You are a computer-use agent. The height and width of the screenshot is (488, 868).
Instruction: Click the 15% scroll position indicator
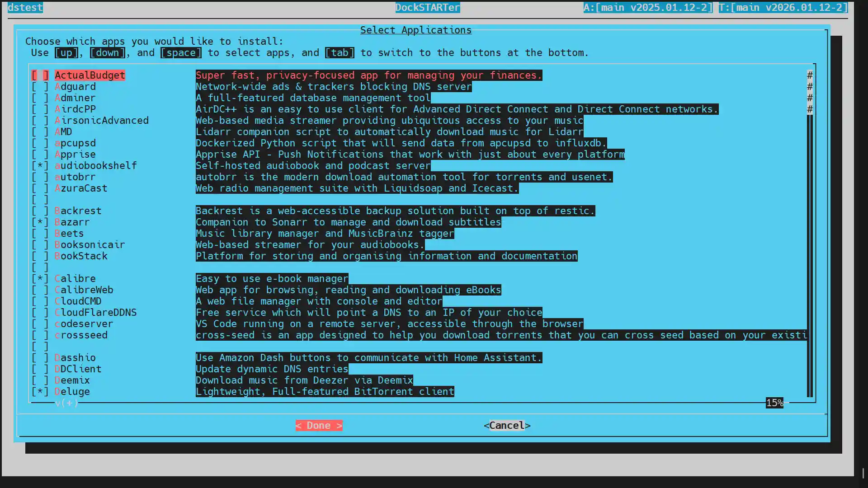point(774,403)
